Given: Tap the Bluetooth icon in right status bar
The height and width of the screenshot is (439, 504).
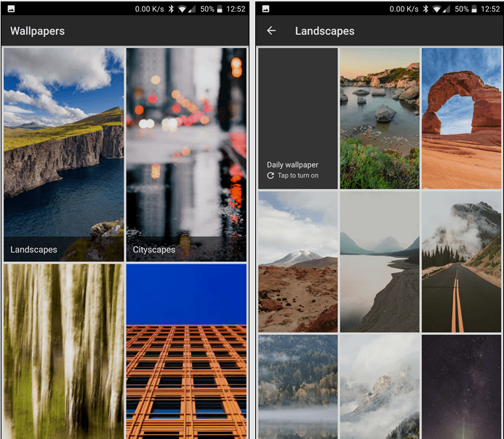Looking at the screenshot, I should (x=425, y=9).
